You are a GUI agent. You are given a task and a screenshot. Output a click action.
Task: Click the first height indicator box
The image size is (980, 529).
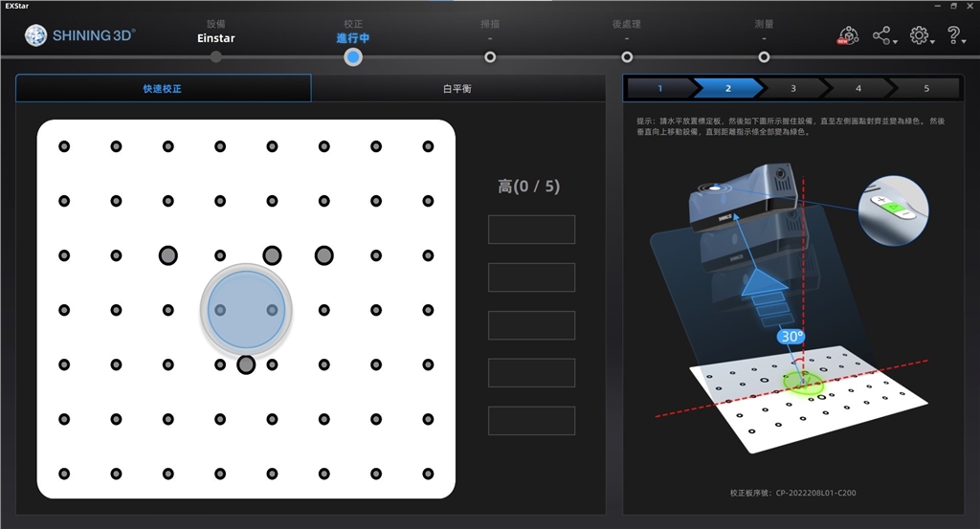pyautogui.click(x=531, y=230)
